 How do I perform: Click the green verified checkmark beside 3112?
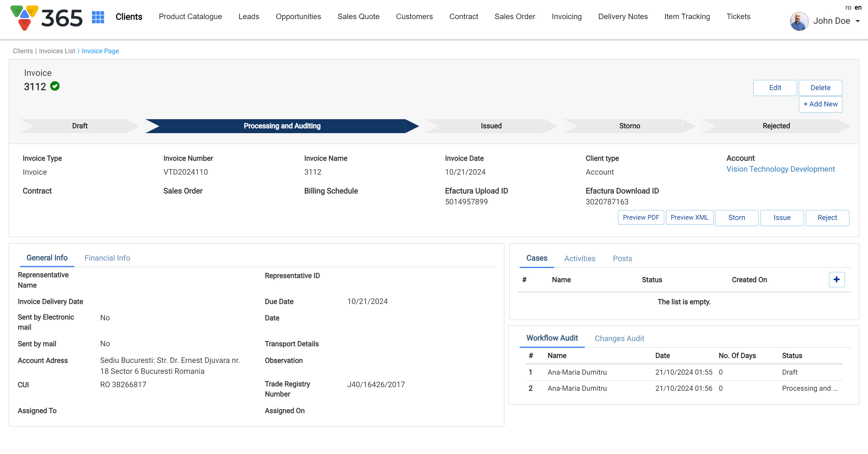pos(55,86)
